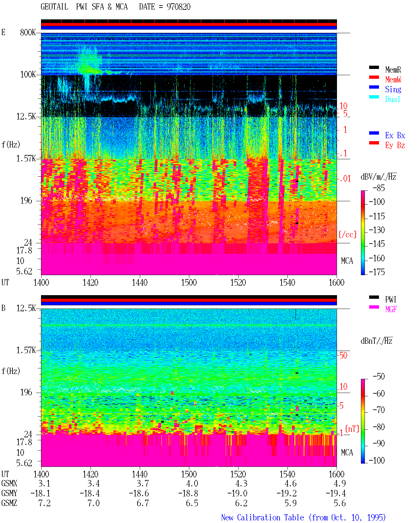
Task: Click GSMY value '-18.1'
Action: [x=40, y=493]
